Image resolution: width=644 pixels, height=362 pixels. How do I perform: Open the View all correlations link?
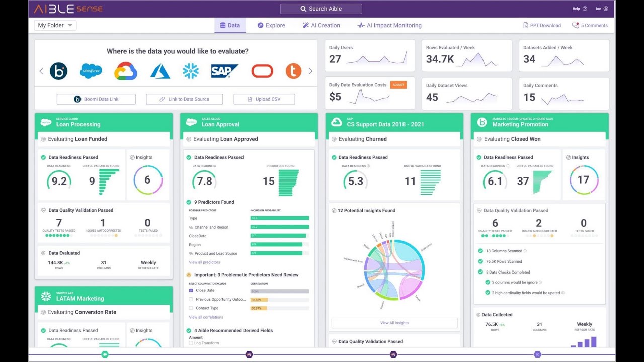(206, 317)
